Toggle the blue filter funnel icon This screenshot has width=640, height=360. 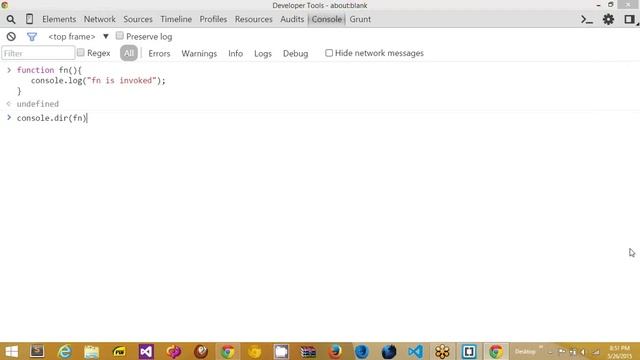point(32,37)
